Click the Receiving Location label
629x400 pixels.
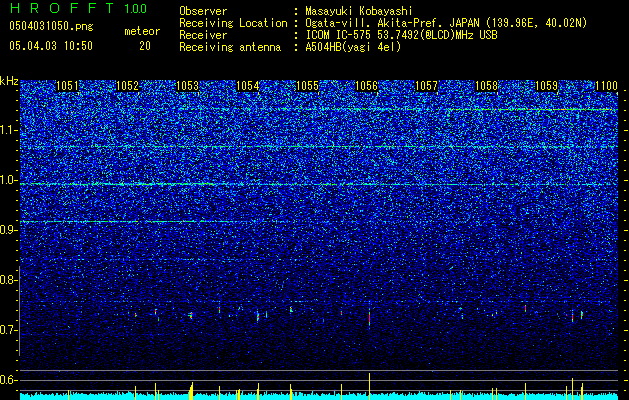coord(233,23)
